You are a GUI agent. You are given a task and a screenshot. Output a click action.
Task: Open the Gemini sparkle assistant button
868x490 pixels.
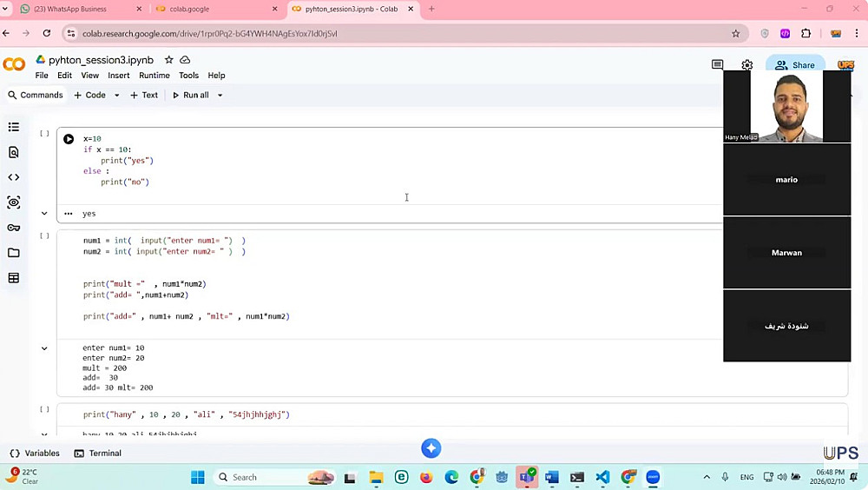point(431,448)
